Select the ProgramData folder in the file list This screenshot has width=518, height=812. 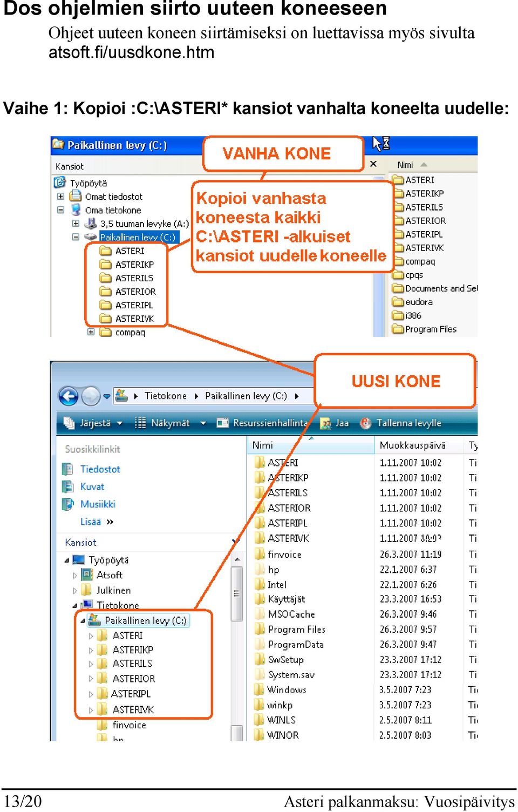(x=295, y=645)
